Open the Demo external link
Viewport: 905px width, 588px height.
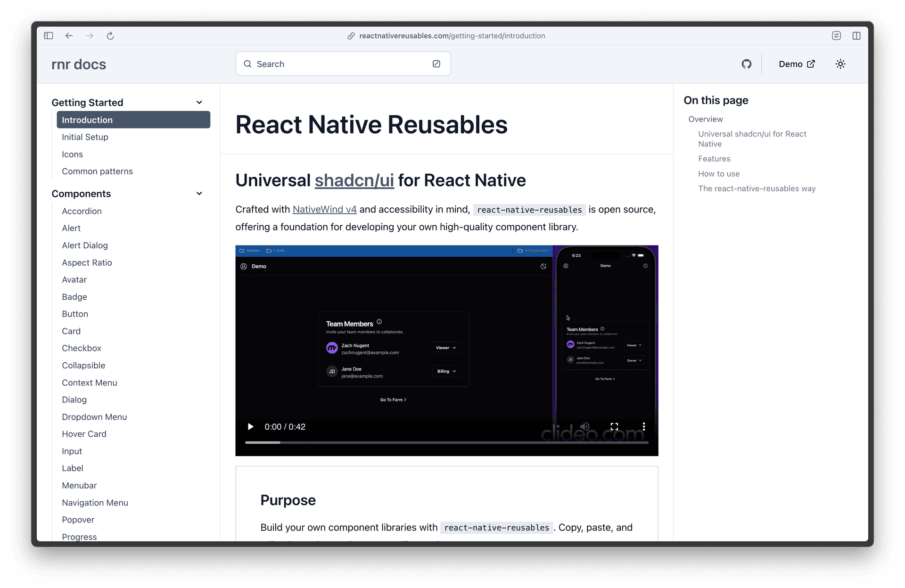tap(797, 64)
